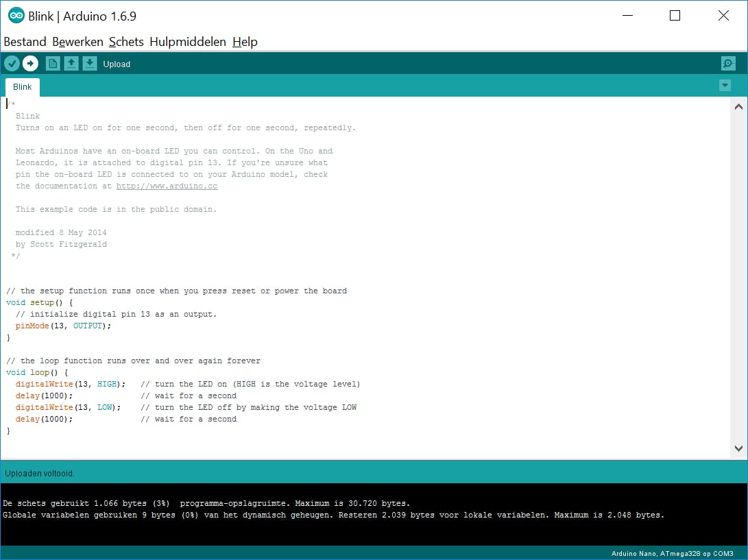This screenshot has height=560, width=748.
Task: Click the 'pinMode(13, OUTPUT);' line
Action: coord(63,326)
